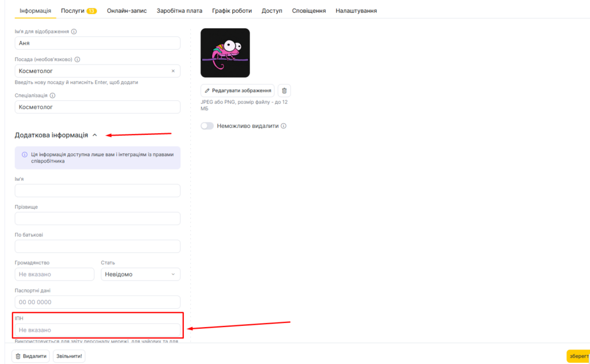Collapse the Додаткова інформація section

click(94, 135)
